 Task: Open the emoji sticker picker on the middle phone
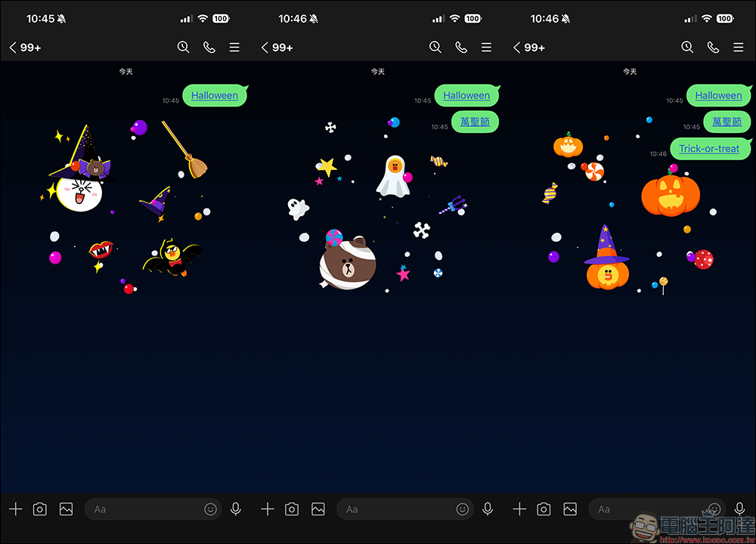click(463, 509)
